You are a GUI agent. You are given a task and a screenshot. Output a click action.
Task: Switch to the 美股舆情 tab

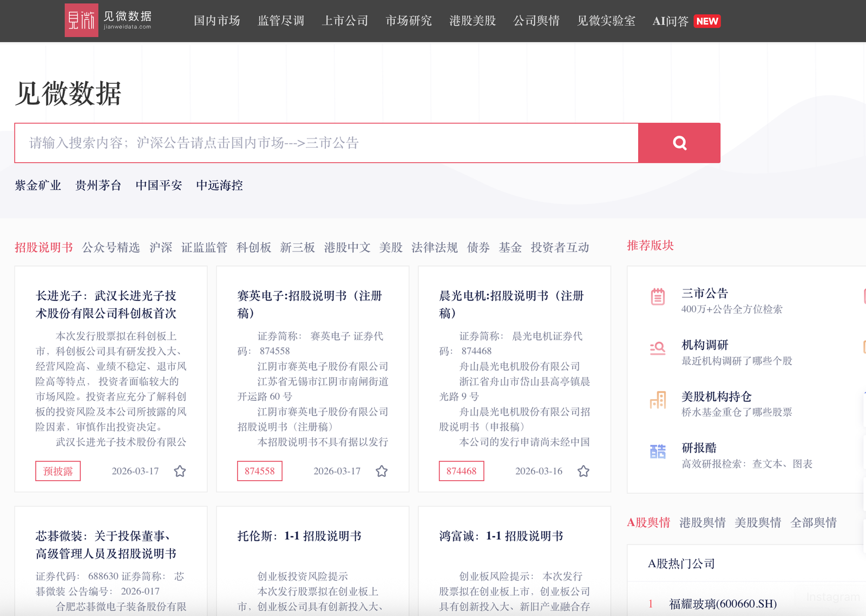pyautogui.click(x=758, y=522)
